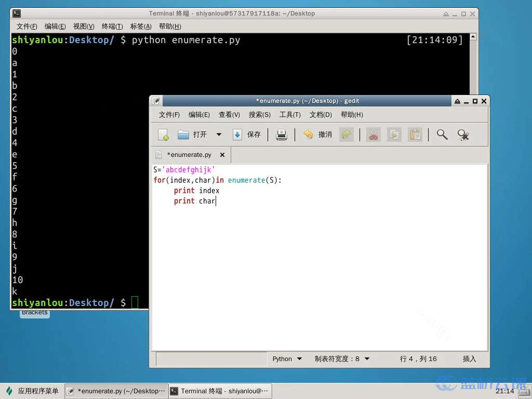Open Terminal 视图(V) menu
532x399 pixels.
[x=84, y=26]
